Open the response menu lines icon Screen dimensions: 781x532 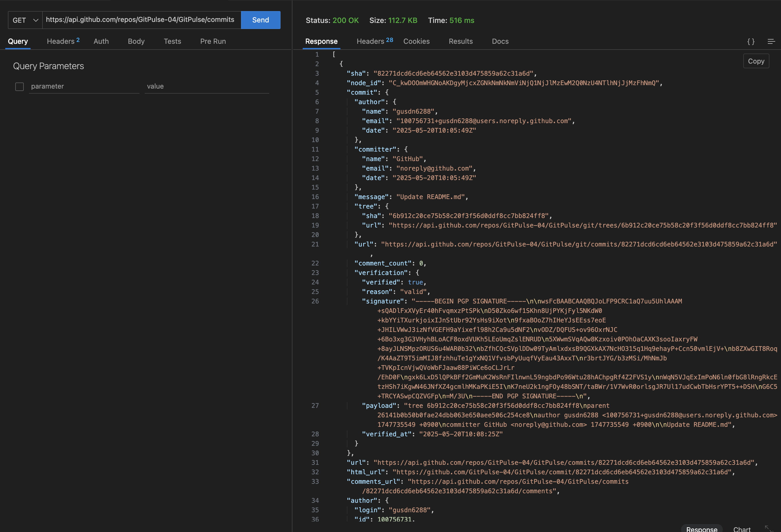771,41
